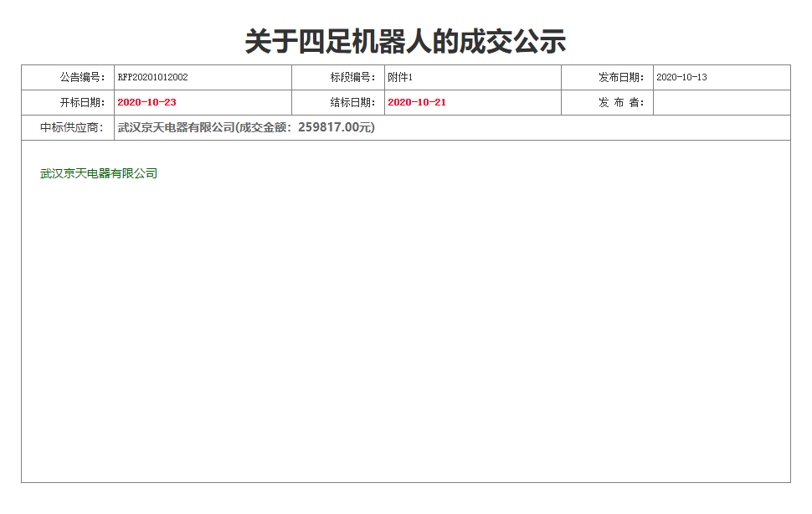Viewport: 812px width, 514px height.
Task: Select the 公告编号 label
Action: pyautogui.click(x=83, y=78)
